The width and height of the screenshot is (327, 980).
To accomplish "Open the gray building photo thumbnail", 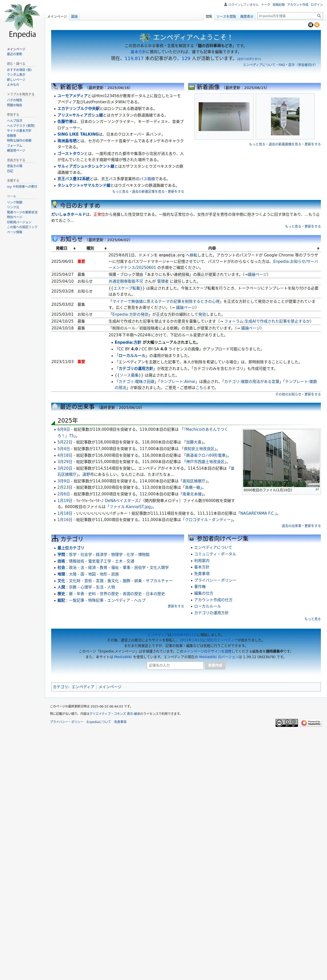I will [x=281, y=458].
